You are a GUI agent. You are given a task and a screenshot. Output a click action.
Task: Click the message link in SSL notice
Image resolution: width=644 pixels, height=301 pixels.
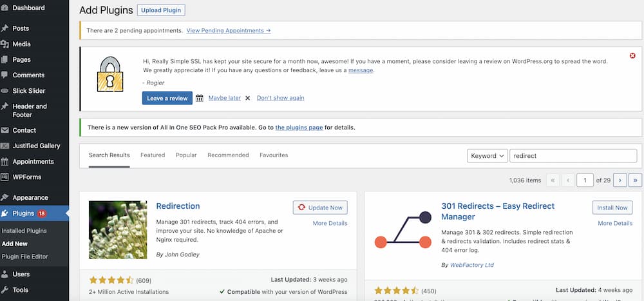tap(361, 70)
